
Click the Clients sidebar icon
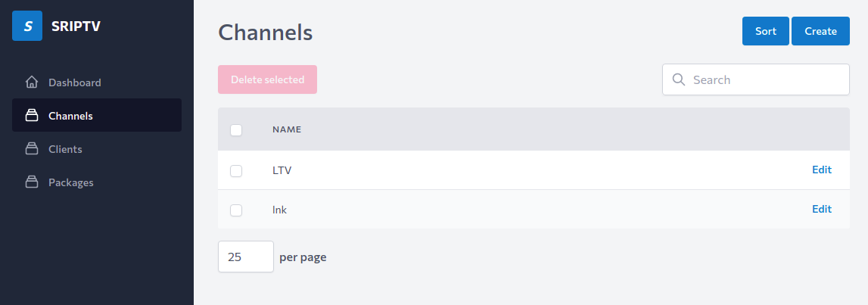point(32,149)
